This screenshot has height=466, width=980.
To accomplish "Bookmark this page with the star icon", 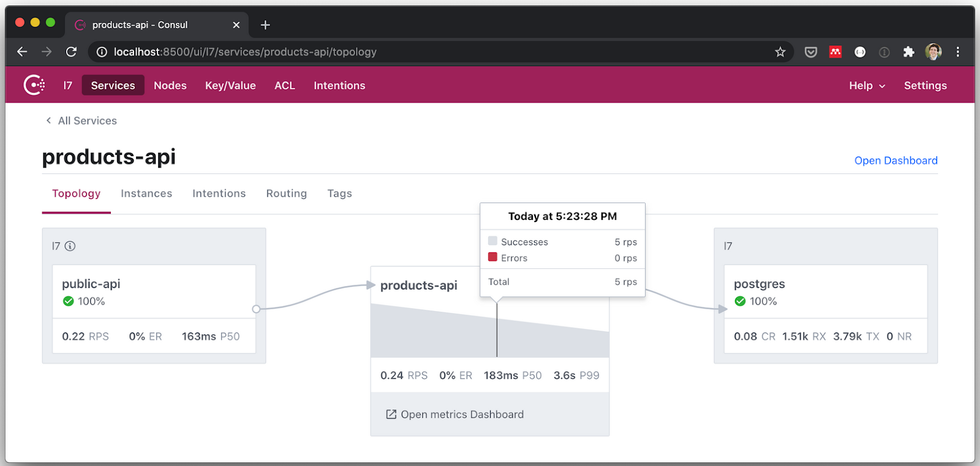I will coord(780,52).
